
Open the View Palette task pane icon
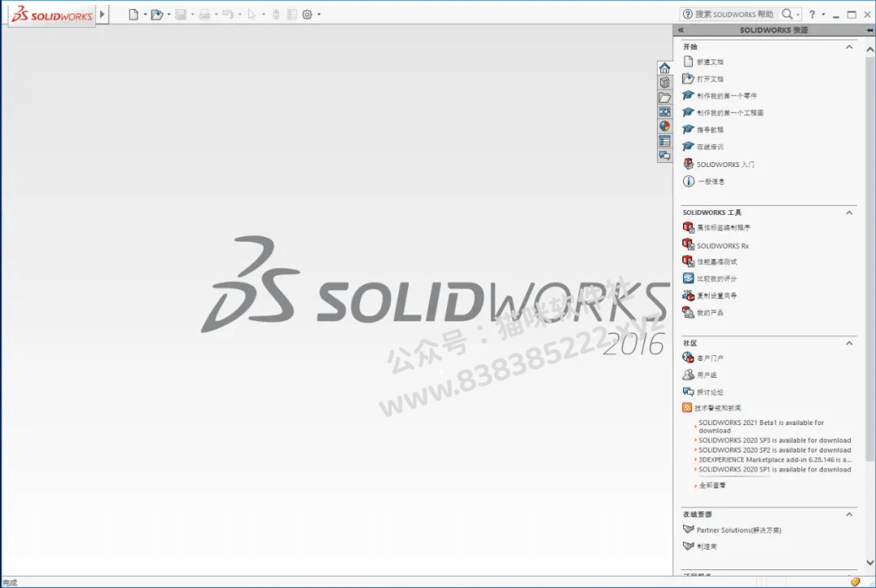click(x=664, y=112)
